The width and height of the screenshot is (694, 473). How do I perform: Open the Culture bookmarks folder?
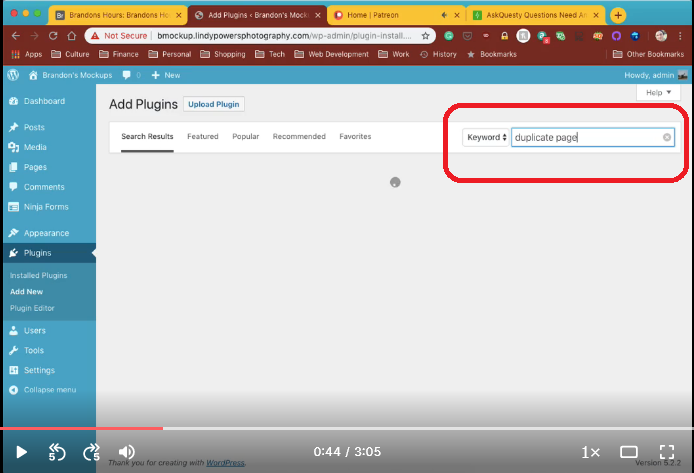pos(70,54)
